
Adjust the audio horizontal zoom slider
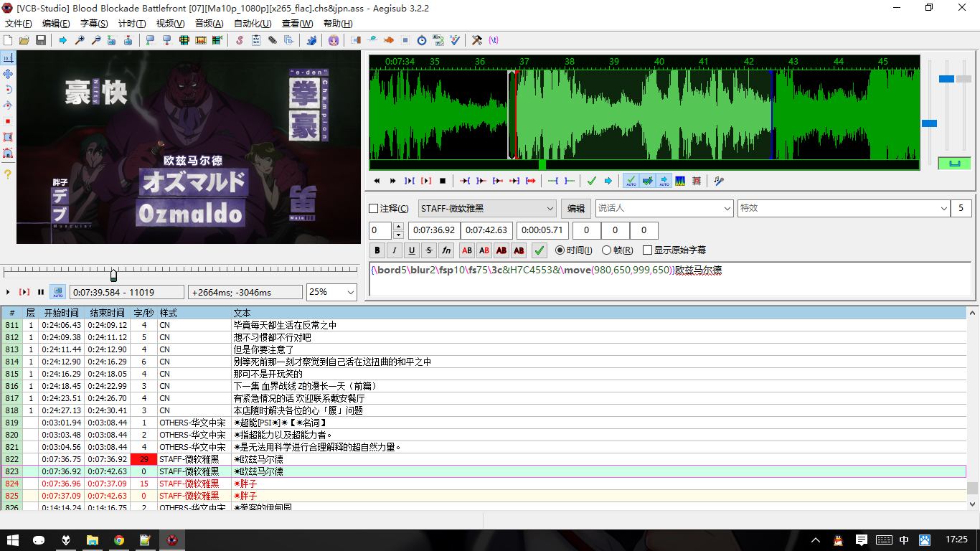(929, 123)
